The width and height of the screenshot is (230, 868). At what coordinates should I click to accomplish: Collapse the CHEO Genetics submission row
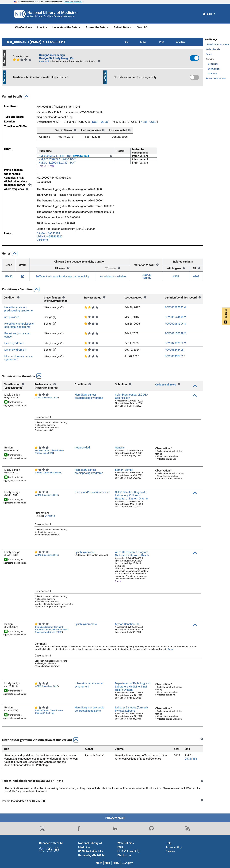coord(195,493)
